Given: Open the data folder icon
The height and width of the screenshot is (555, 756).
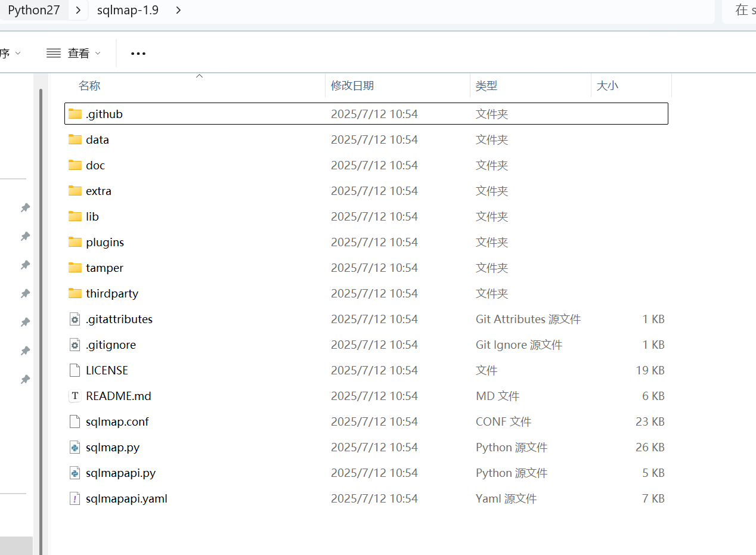Looking at the screenshot, I should 75,139.
